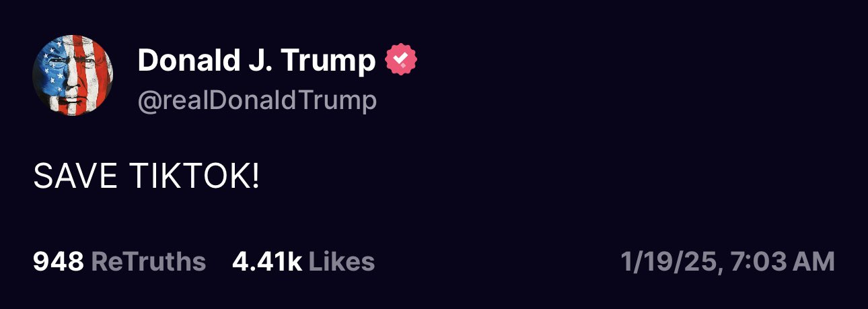Click the 7:03 AM time text

click(782, 262)
